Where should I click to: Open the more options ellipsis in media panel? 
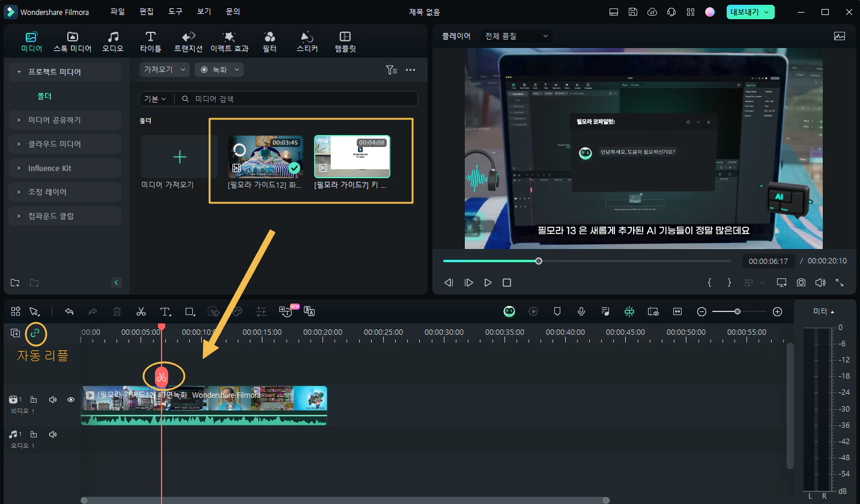pyautogui.click(x=411, y=70)
